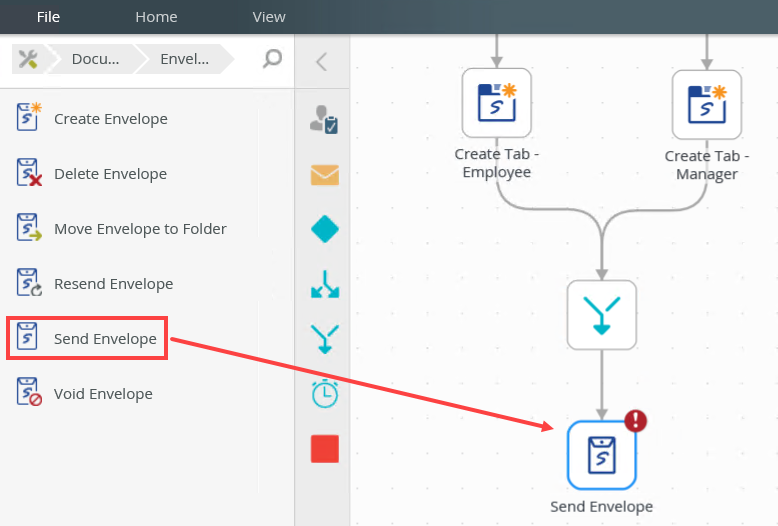Pick the red end step icon

pyautogui.click(x=325, y=449)
